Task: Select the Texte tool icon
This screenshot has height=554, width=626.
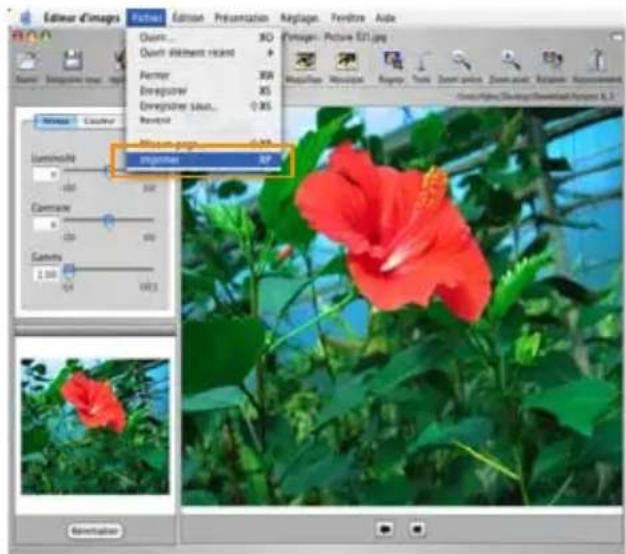Action: coord(422,62)
